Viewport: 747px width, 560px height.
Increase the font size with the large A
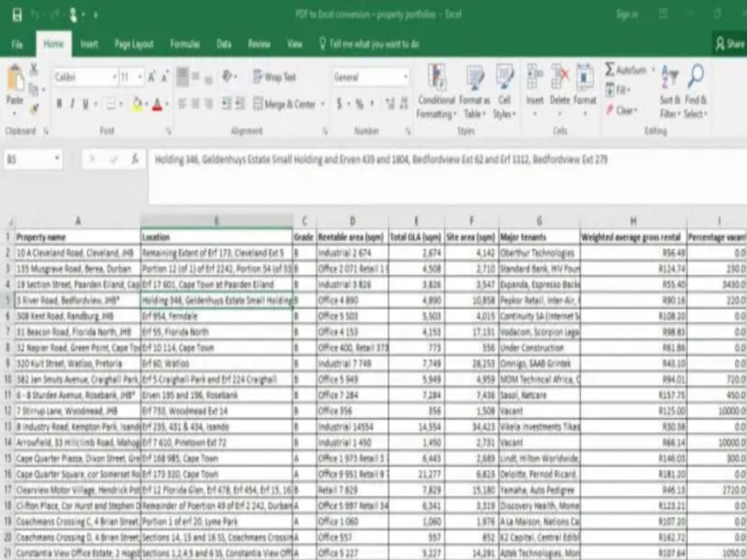tap(152, 77)
